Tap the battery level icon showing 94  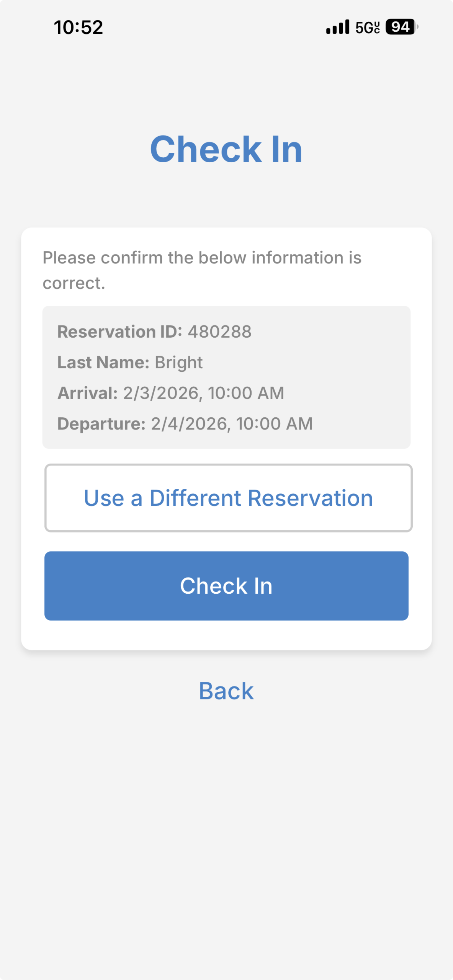401,27
